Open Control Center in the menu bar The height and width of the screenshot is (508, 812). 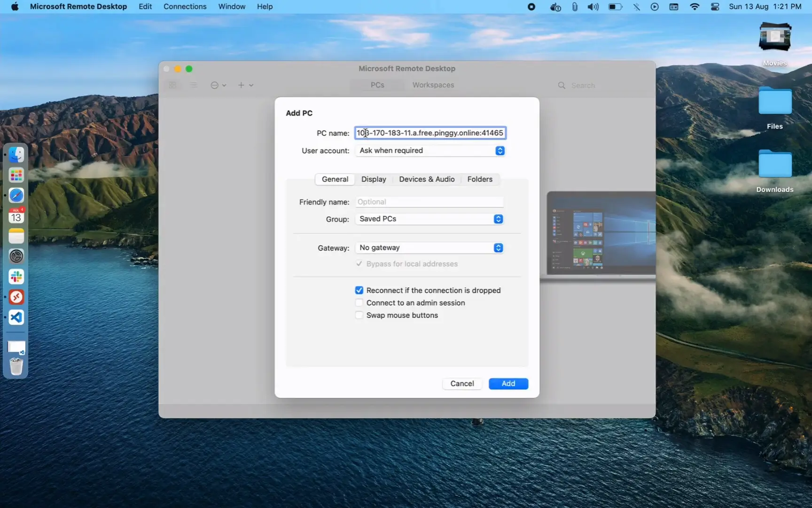715,7
